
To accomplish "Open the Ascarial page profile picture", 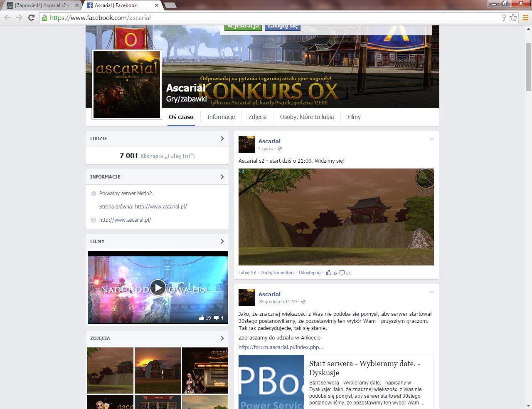I will [127, 84].
